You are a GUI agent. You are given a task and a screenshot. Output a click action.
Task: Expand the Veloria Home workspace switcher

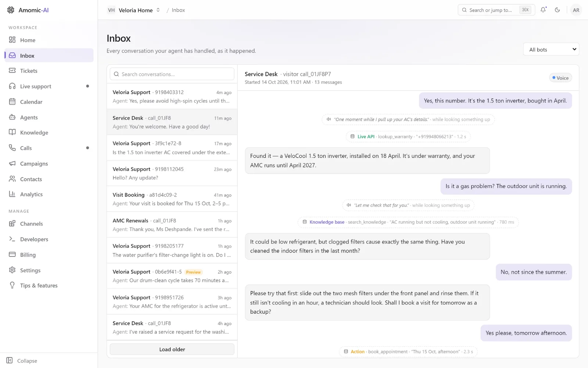tap(133, 10)
